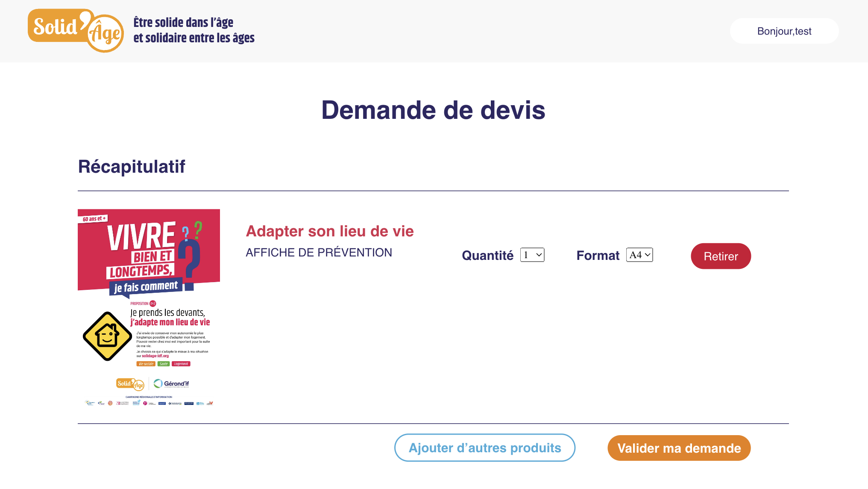Click the Solid'Âge logo in header
This screenshot has width=868, height=489.
[76, 31]
